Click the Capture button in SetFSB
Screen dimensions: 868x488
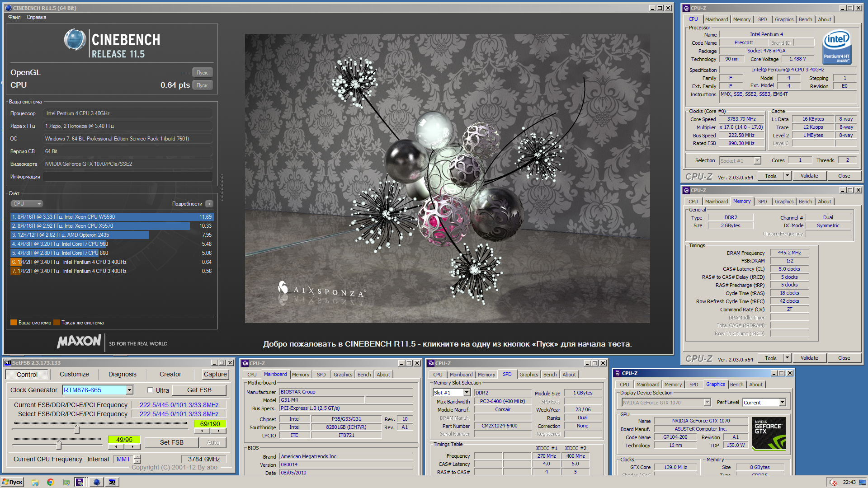pos(215,374)
